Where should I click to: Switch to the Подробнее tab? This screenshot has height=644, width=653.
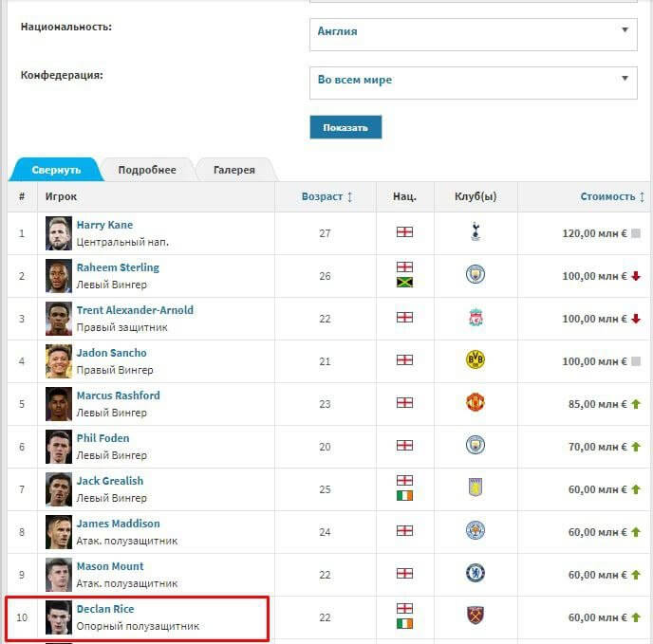(x=147, y=170)
